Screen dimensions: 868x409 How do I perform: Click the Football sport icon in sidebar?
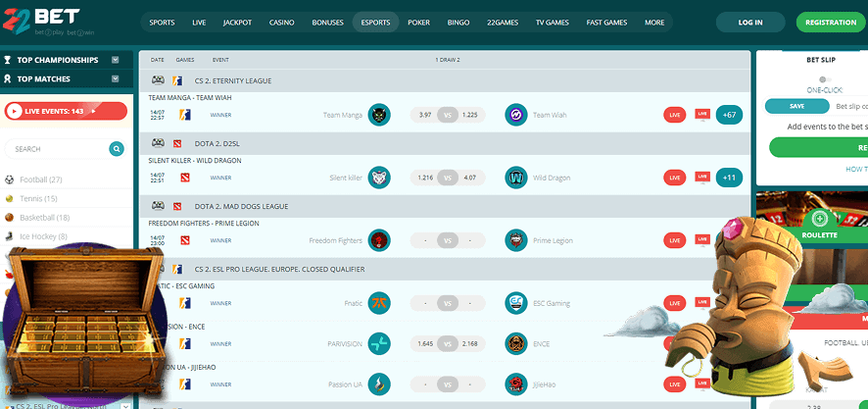point(10,179)
